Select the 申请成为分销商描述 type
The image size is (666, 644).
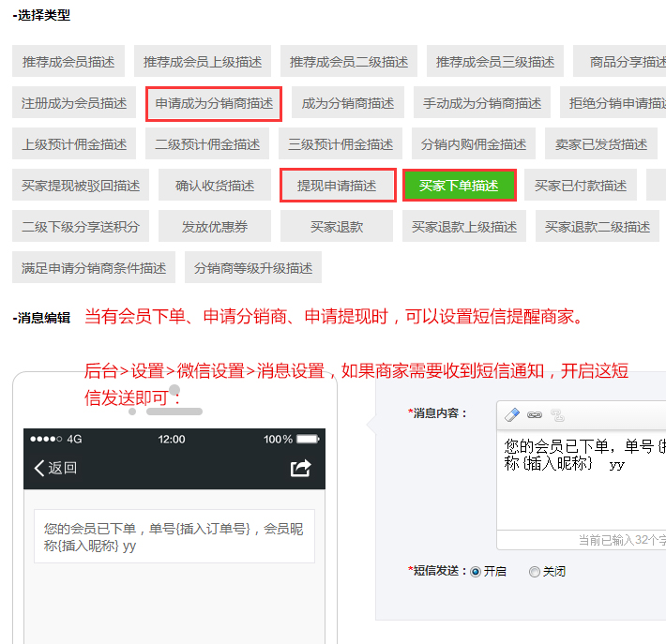click(x=214, y=103)
